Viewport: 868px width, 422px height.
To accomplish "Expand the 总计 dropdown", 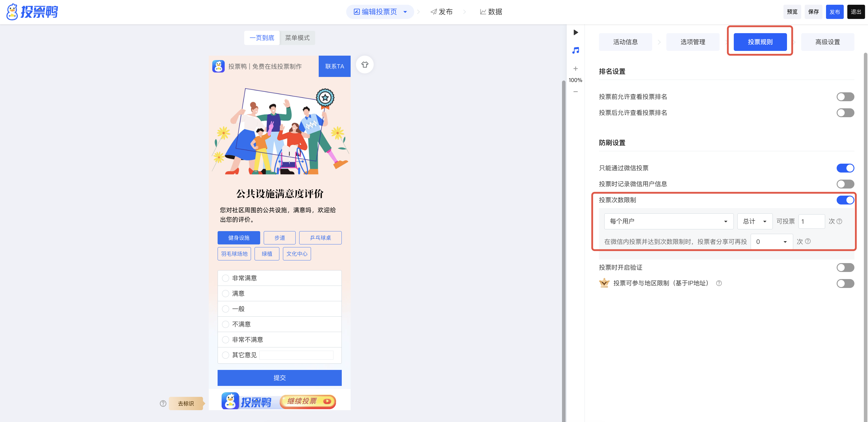I will 754,221.
